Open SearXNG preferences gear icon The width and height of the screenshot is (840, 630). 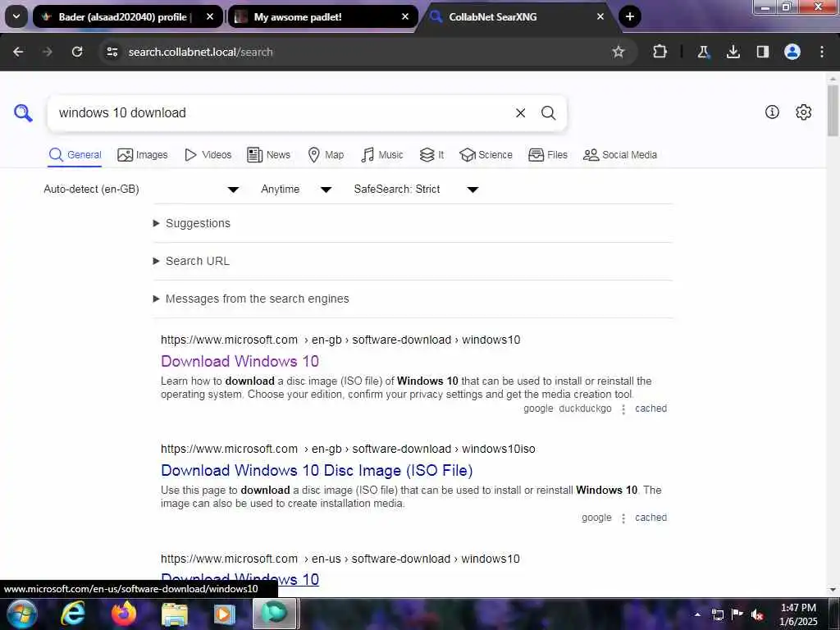(x=803, y=112)
